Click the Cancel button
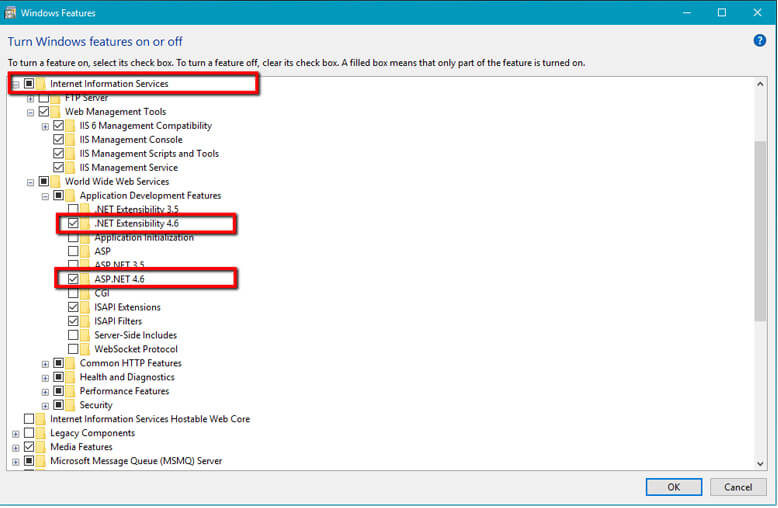This screenshot has height=508, width=778. coord(738,487)
